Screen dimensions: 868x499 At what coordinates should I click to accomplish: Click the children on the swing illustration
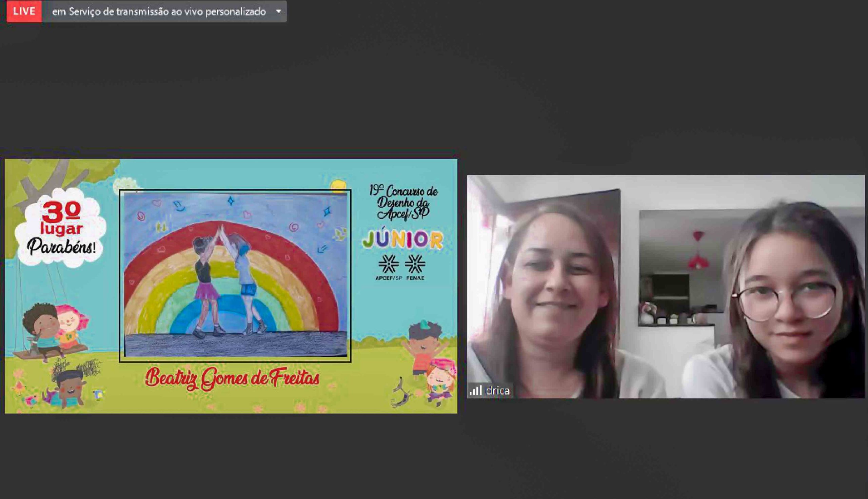pos(55,332)
